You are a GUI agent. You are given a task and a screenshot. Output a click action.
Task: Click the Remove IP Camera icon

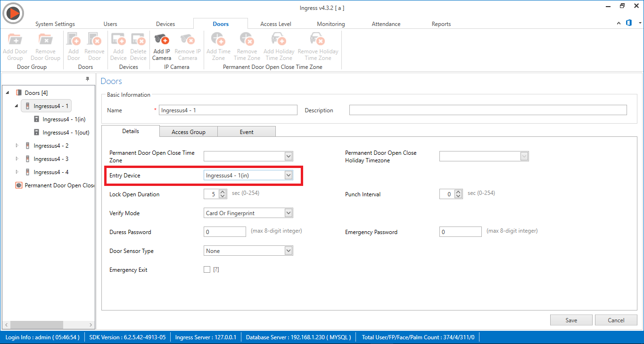tap(188, 40)
